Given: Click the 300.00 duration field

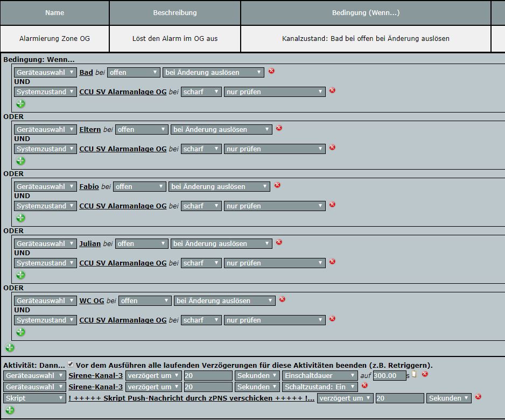Looking at the screenshot, I should [x=389, y=375].
